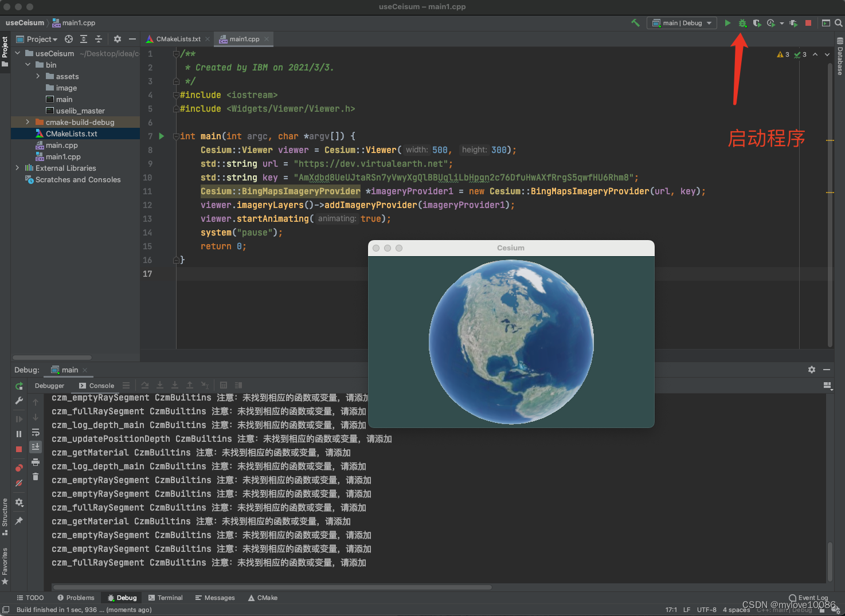Select the Console tab
This screenshot has height=616, width=845.
coord(96,386)
